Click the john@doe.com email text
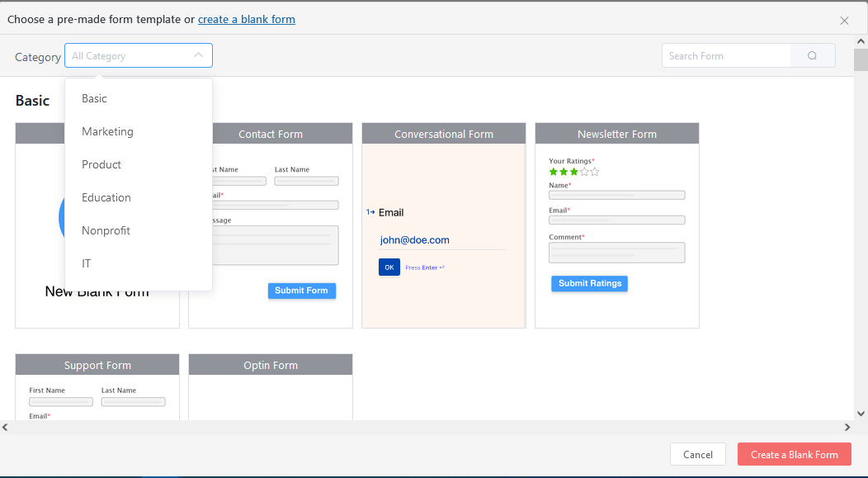 [x=415, y=240]
